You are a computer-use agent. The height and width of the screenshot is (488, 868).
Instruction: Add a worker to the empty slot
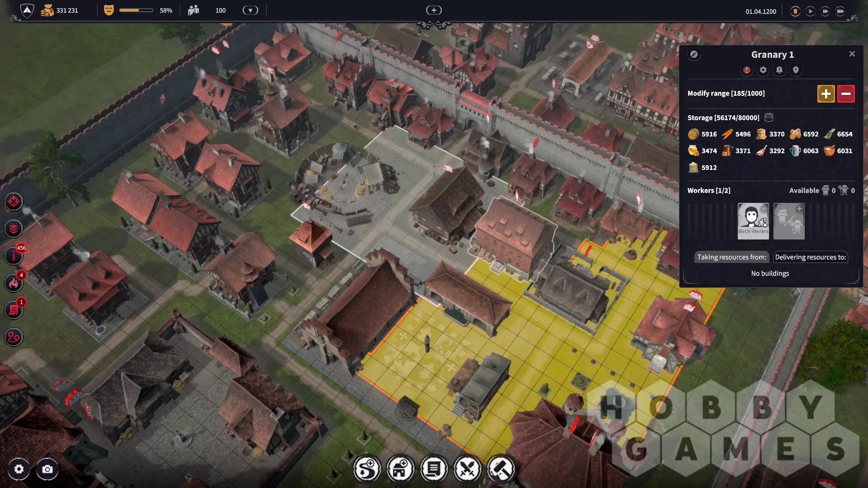pyautogui.click(x=789, y=221)
